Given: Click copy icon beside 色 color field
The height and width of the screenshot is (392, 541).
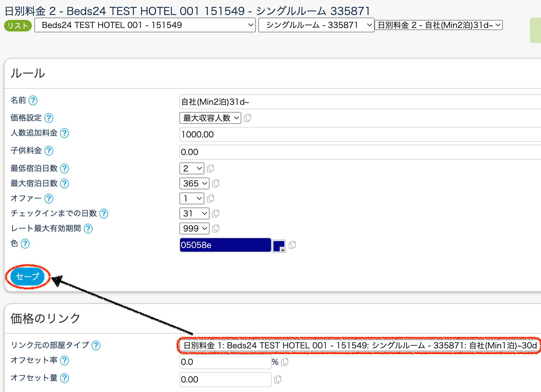Looking at the screenshot, I should coord(292,245).
